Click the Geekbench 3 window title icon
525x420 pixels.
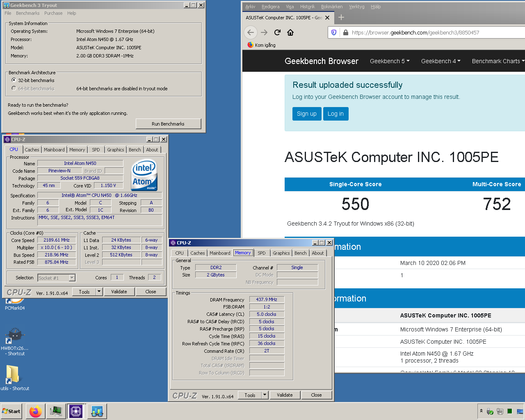(x=6, y=5)
